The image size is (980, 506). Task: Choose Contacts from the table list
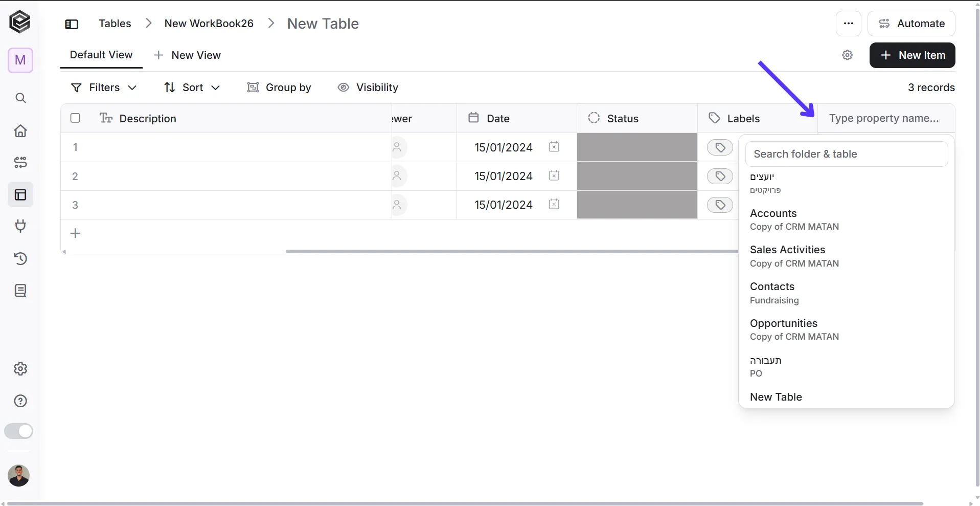[x=846, y=293]
